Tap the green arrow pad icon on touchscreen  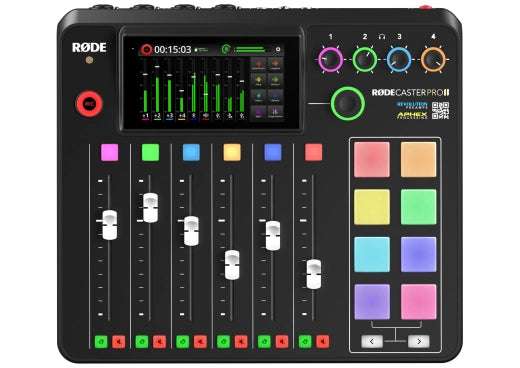pos(275,80)
